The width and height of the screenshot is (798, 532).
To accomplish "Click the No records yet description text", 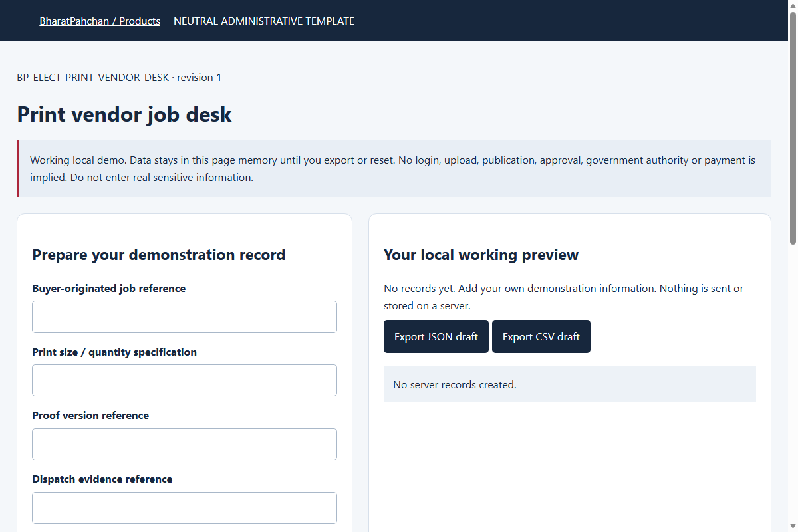I will [x=564, y=297].
